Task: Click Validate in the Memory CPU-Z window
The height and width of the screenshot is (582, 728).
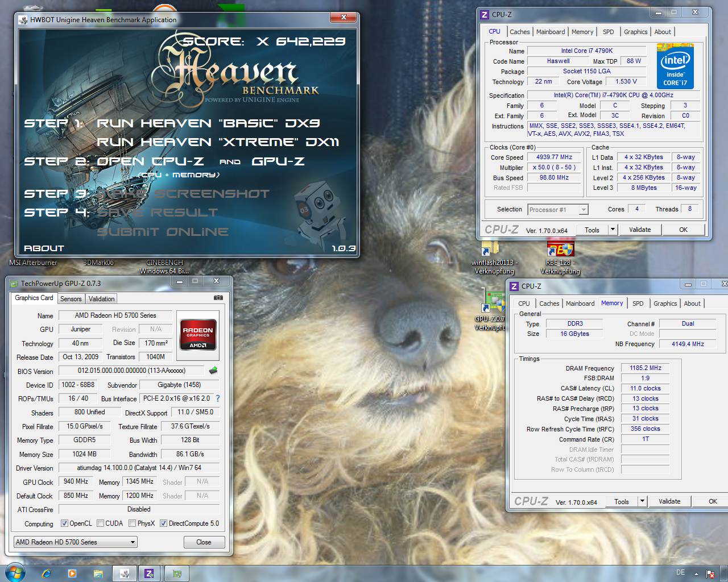Action: [669, 501]
